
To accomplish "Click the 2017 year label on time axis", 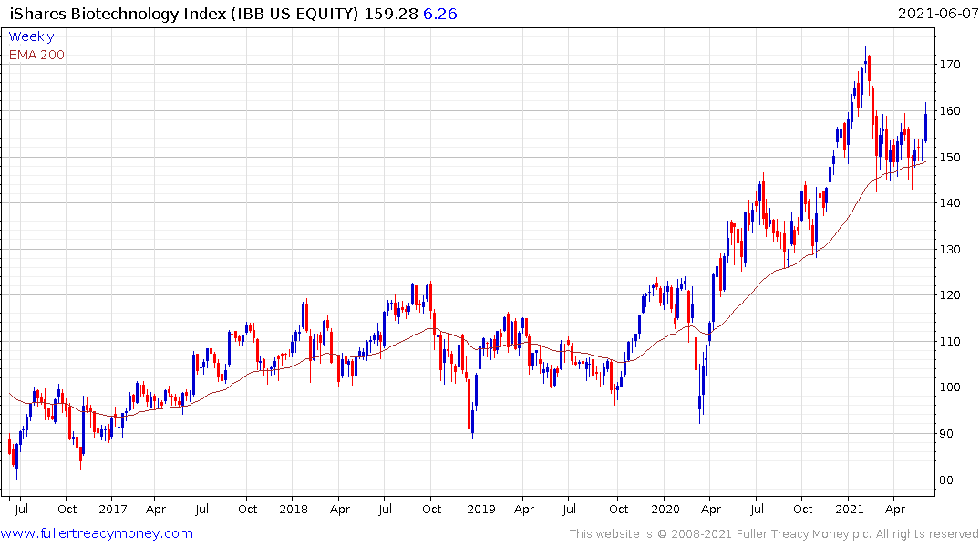I will [112, 509].
